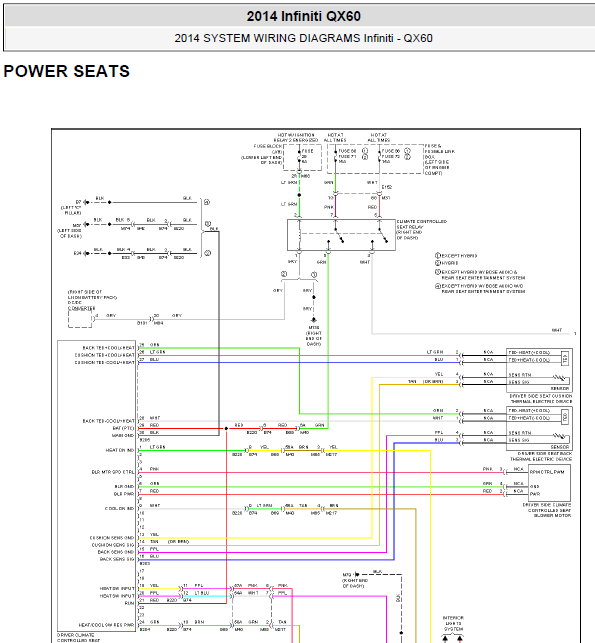Select the "BLR MTR SPD CTRL" pin label
595x643 pixels.
tap(113, 472)
